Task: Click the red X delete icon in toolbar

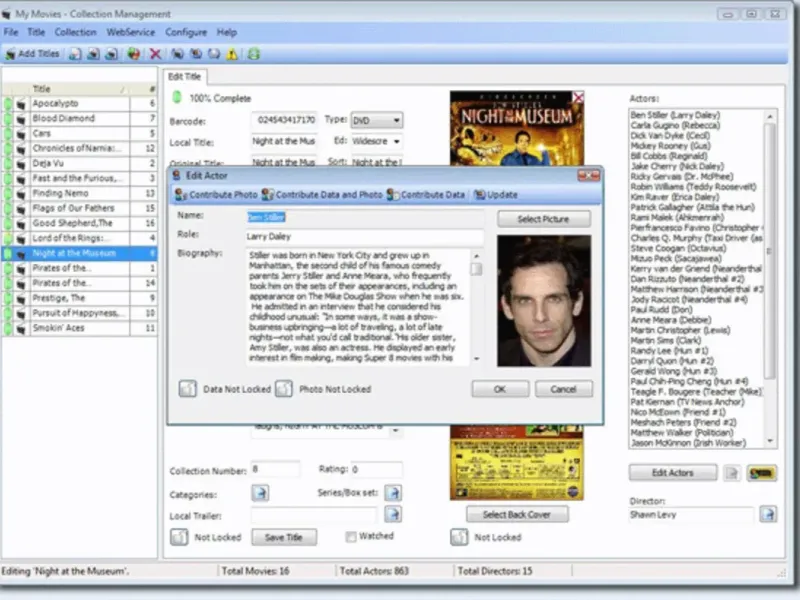Action: tap(156, 54)
